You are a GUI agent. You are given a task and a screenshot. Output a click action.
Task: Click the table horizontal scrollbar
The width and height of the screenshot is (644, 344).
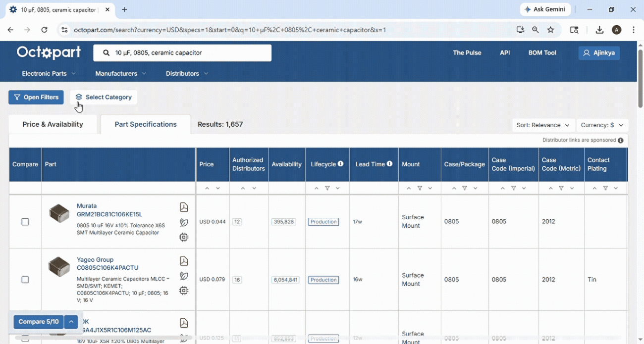click(103, 338)
